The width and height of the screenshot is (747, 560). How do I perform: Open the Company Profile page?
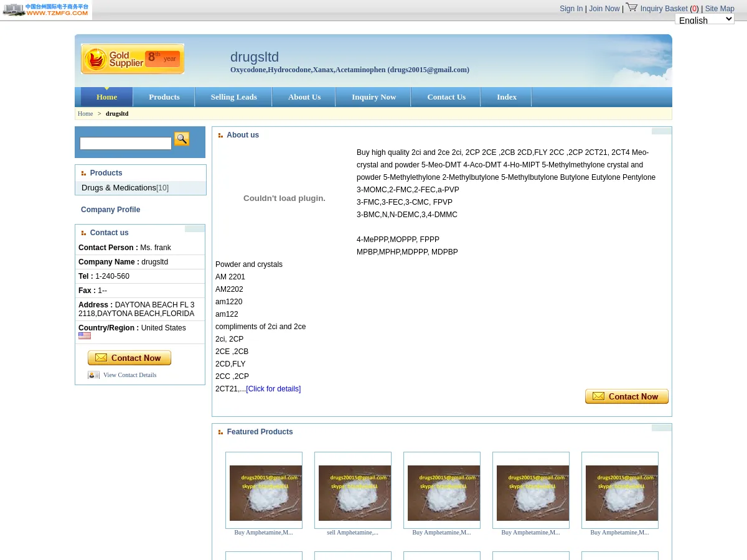(111, 210)
